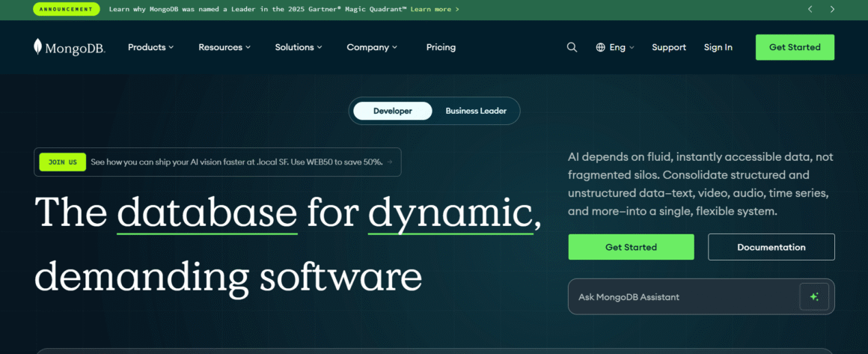Select the Developer toggle option
This screenshot has width=868, height=354.
pos(393,111)
